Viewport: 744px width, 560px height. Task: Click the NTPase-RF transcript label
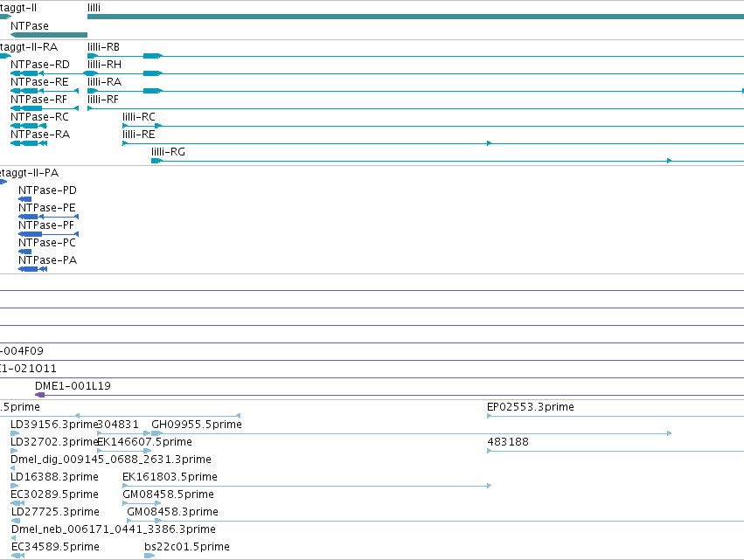(39, 100)
